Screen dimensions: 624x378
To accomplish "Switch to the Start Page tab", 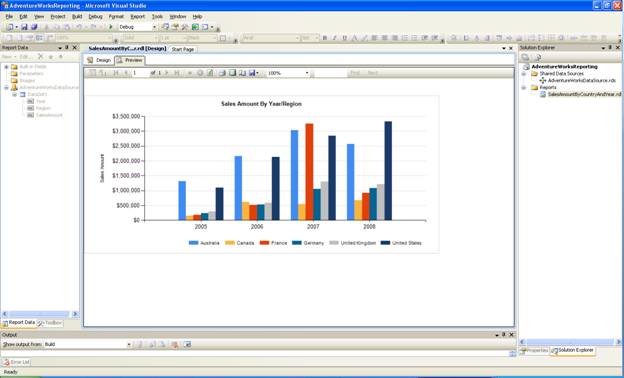I will pos(183,49).
